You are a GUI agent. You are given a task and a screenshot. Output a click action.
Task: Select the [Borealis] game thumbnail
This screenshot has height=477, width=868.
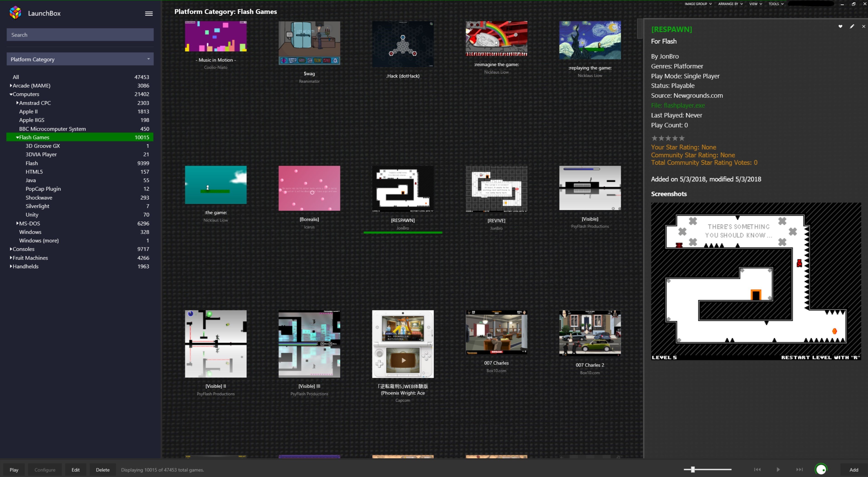point(309,188)
